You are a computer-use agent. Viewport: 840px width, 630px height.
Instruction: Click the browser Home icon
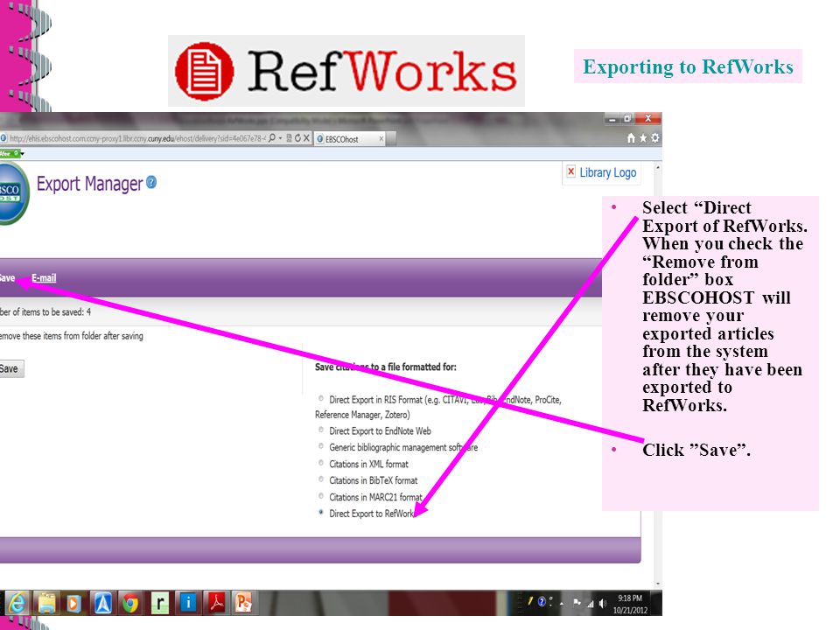(631, 138)
